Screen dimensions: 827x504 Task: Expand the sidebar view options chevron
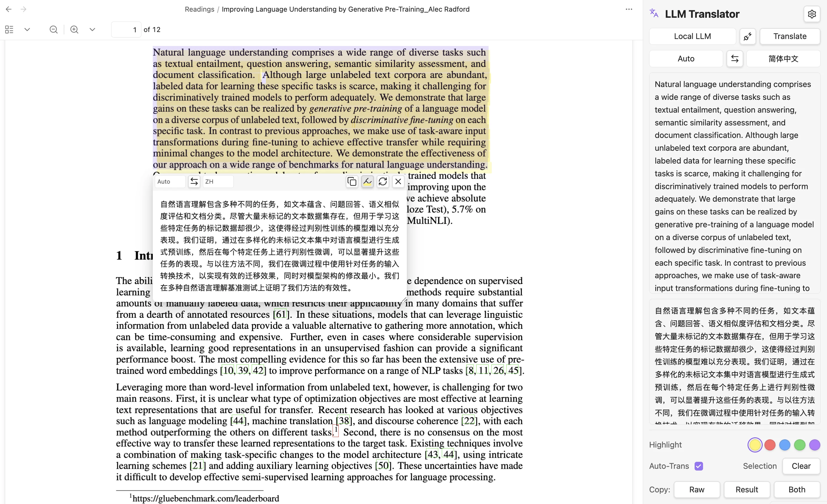[x=27, y=29]
